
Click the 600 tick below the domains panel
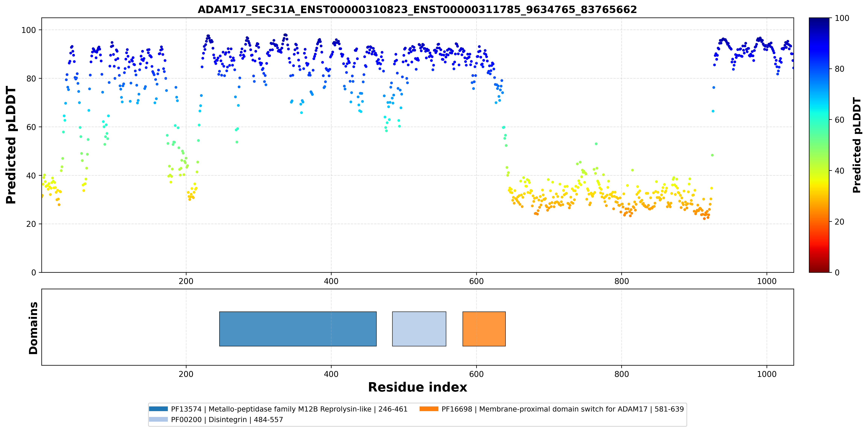point(476,374)
